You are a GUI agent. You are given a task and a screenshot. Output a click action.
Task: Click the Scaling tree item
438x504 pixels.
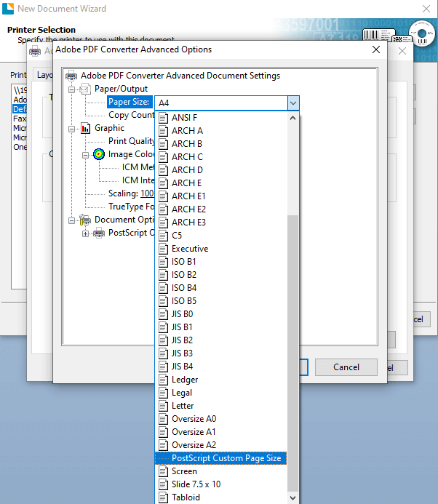pyautogui.click(x=123, y=193)
